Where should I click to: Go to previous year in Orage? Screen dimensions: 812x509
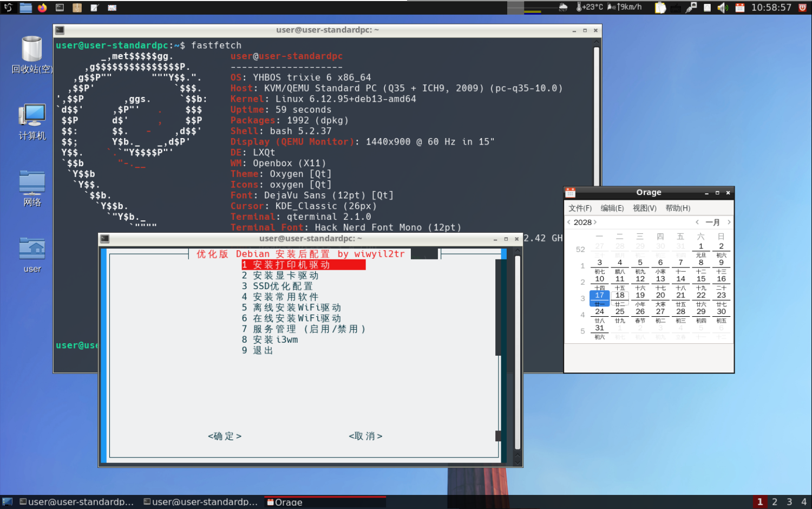click(569, 222)
